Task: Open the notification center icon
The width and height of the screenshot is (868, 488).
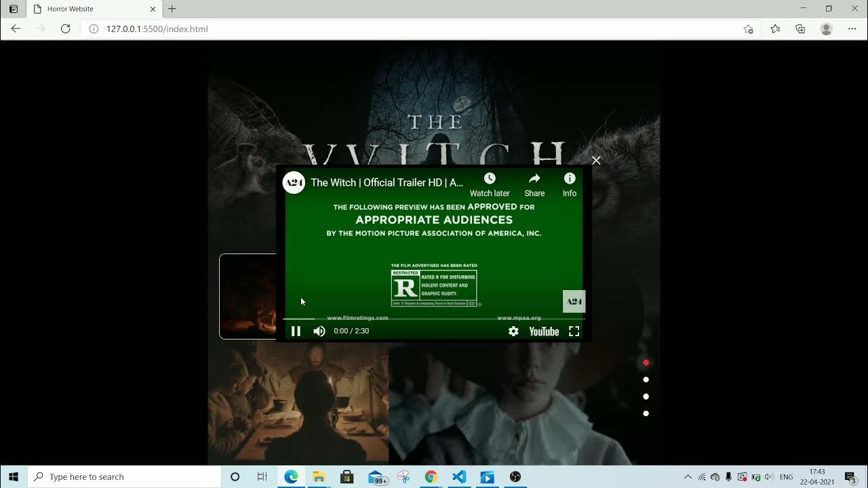Action: tap(850, 476)
